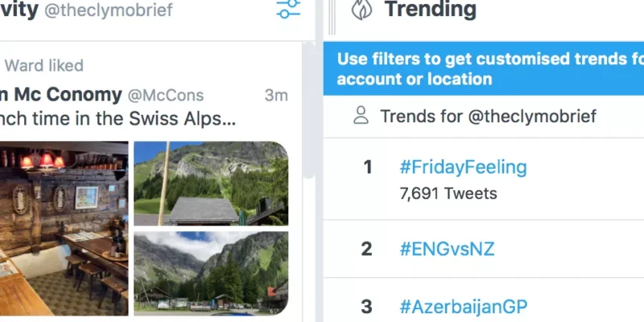Select the #ENGvsNZ trending hashtag
Screen dimensions: 644x322
click(447, 249)
